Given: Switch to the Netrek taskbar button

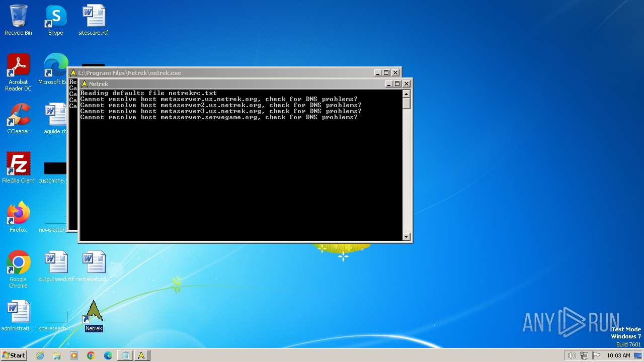Looking at the screenshot, I should point(141,355).
